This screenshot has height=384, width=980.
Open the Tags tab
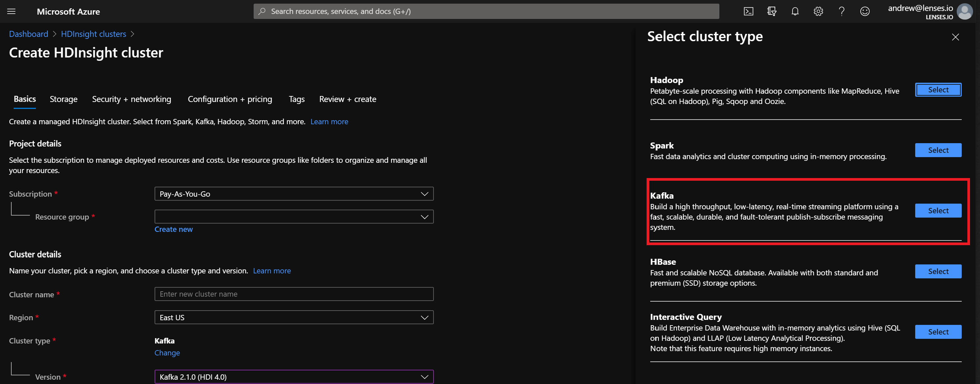pyautogui.click(x=296, y=99)
